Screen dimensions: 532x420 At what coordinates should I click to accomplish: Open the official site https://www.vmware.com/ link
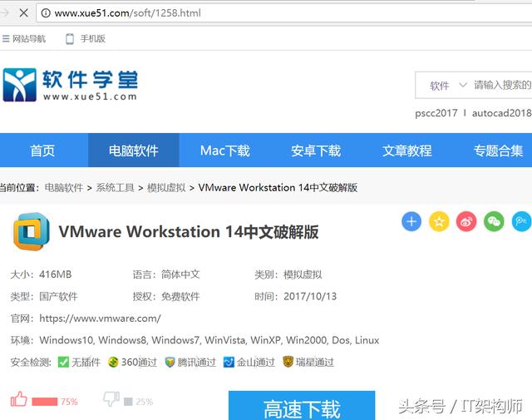[100, 319]
